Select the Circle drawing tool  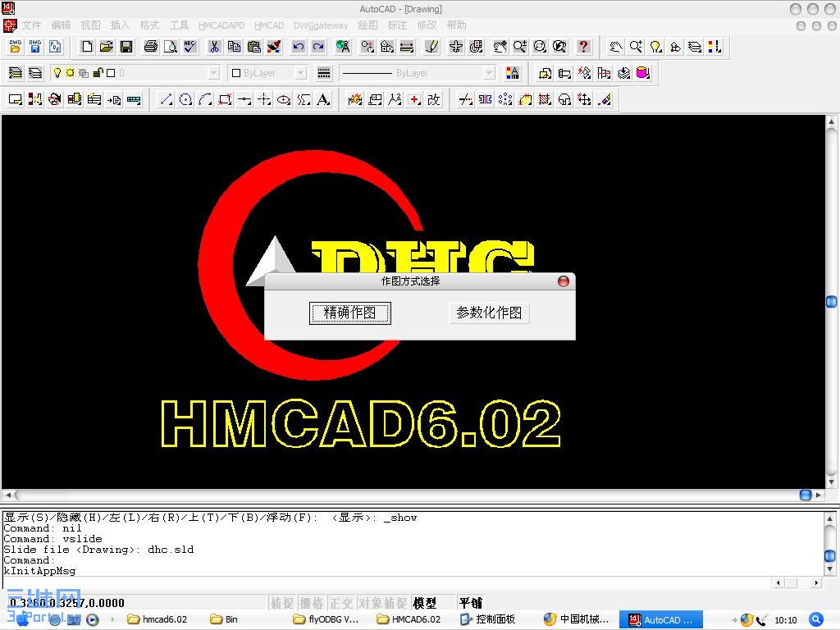point(186,99)
